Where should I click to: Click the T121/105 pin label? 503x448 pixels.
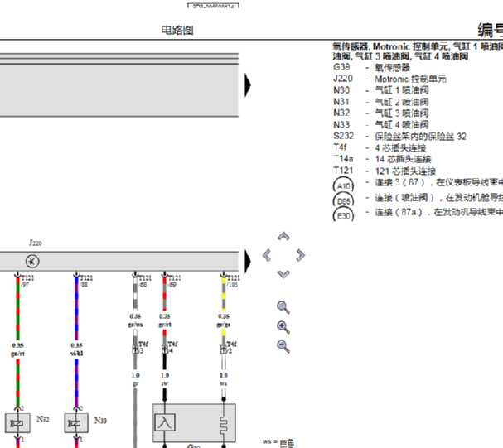[233, 281]
